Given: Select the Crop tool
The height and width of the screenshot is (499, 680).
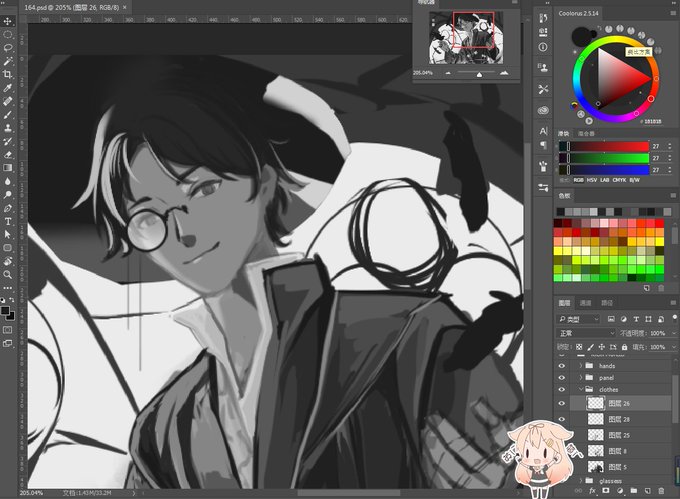Looking at the screenshot, I should point(8,75).
